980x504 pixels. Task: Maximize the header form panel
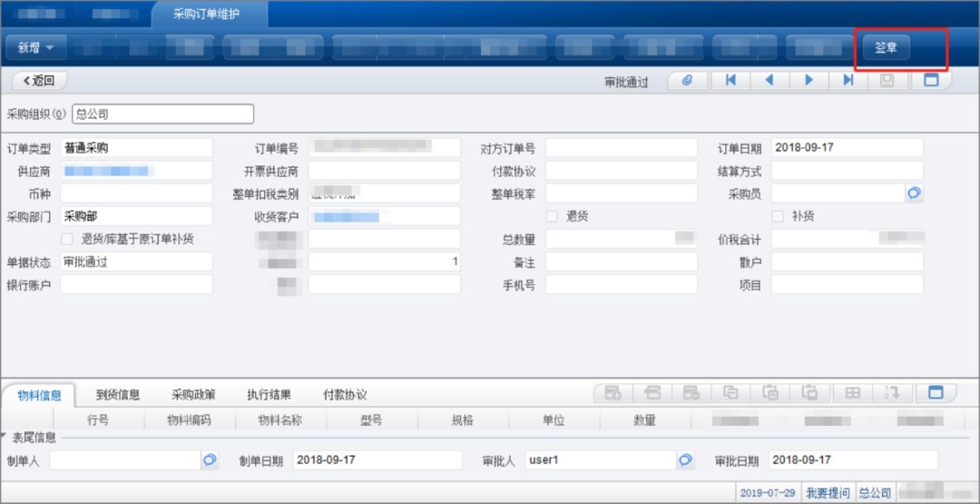pyautogui.click(x=930, y=81)
